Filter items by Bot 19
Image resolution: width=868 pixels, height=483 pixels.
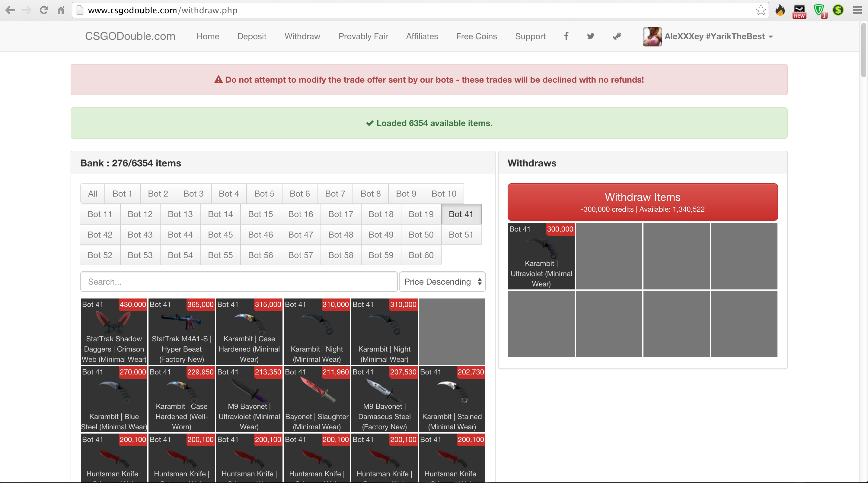[x=421, y=214]
